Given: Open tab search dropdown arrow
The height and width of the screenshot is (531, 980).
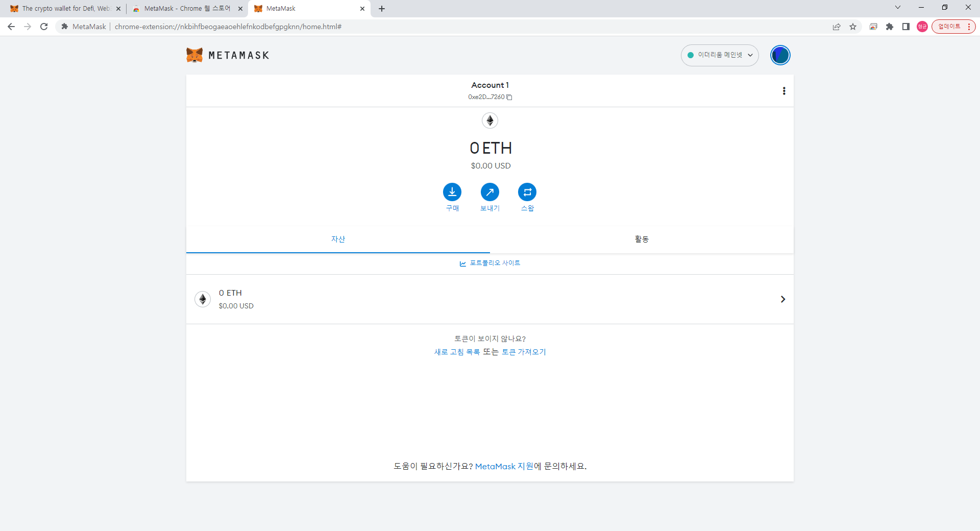Looking at the screenshot, I should click(x=898, y=7).
